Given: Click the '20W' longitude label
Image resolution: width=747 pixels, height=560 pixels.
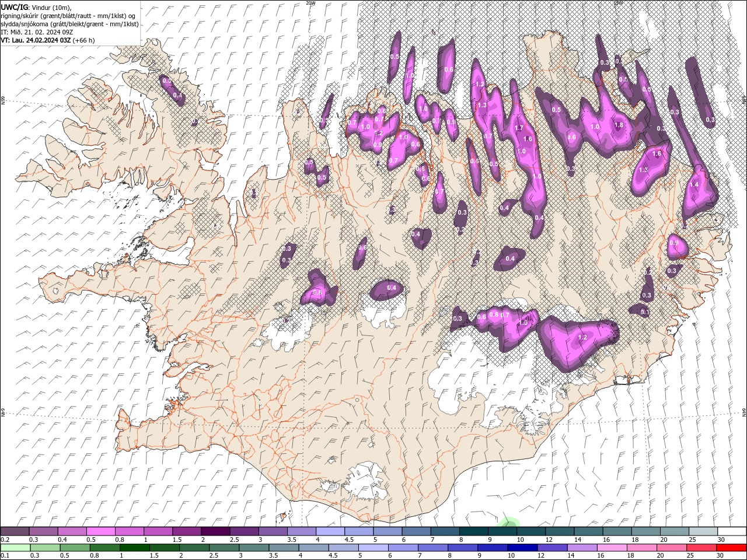Looking at the screenshot, I should click(310, 3).
